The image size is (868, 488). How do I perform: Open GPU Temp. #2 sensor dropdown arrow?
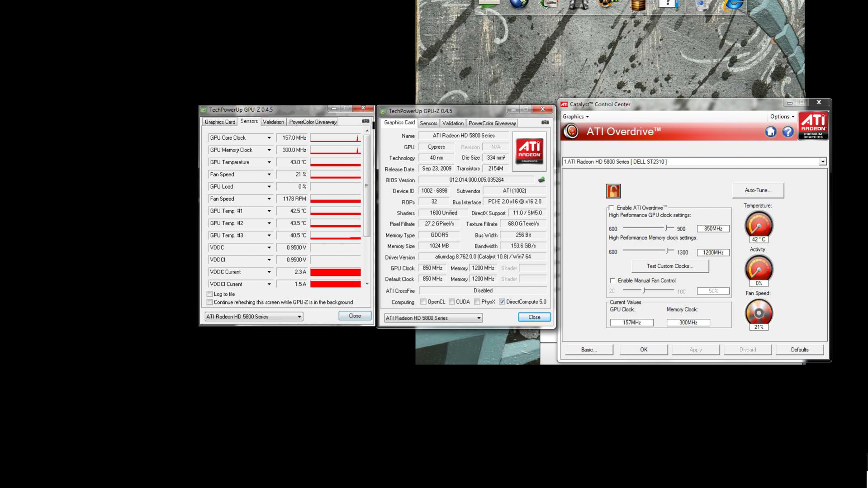point(269,223)
